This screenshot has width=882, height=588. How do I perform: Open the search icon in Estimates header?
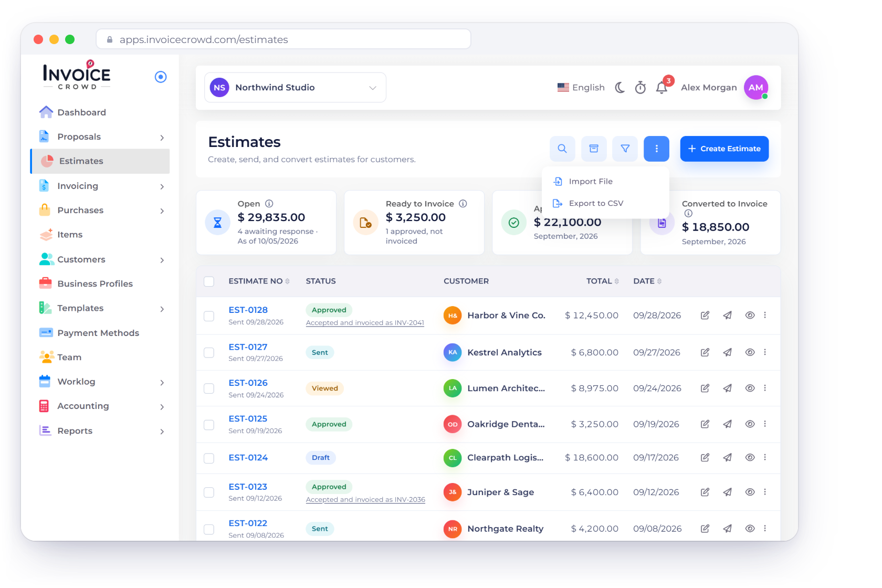[x=562, y=149]
